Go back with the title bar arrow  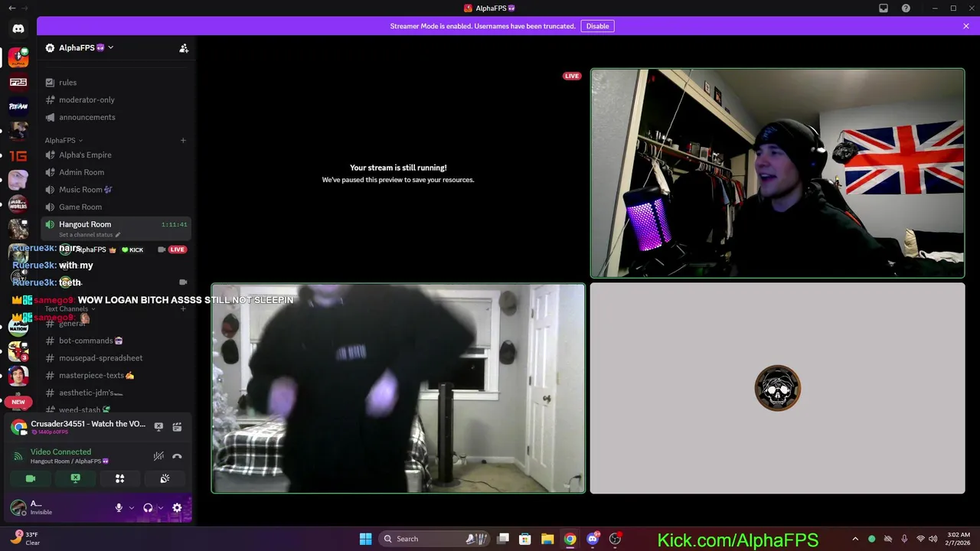(x=11, y=8)
